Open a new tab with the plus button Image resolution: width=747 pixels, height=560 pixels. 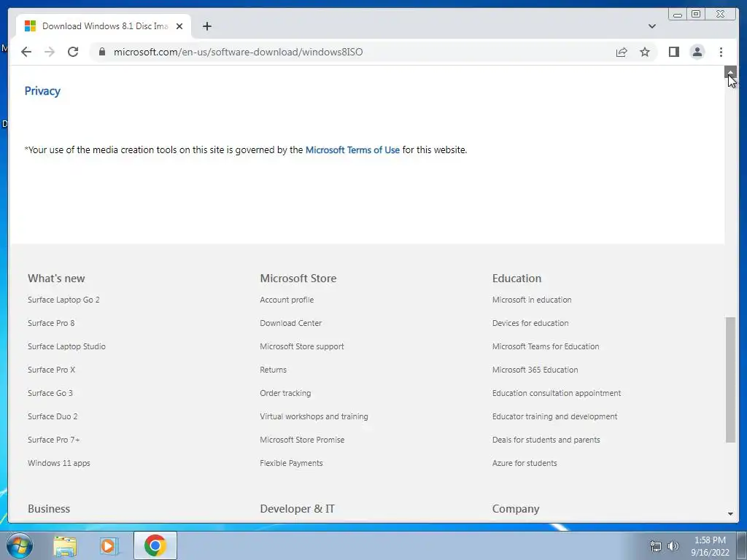coord(206,26)
